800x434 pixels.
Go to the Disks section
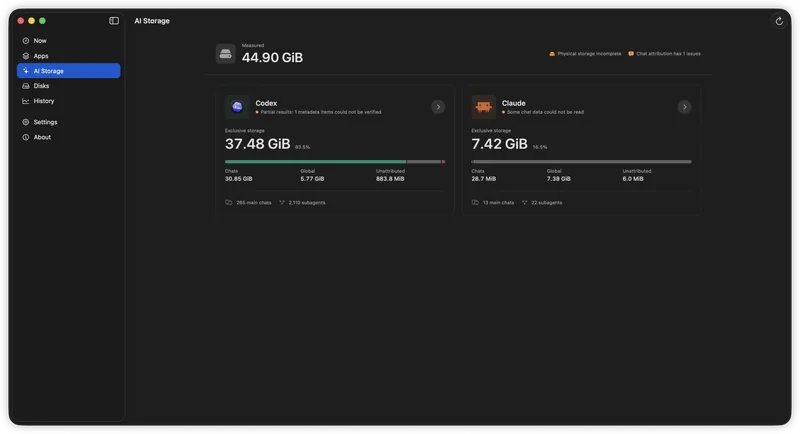pos(68,86)
